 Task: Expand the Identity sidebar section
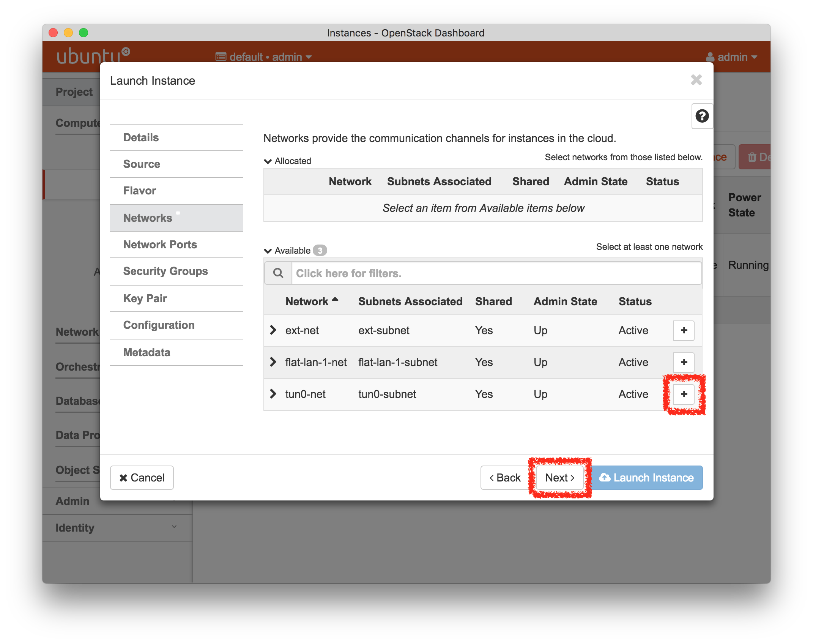point(117,528)
